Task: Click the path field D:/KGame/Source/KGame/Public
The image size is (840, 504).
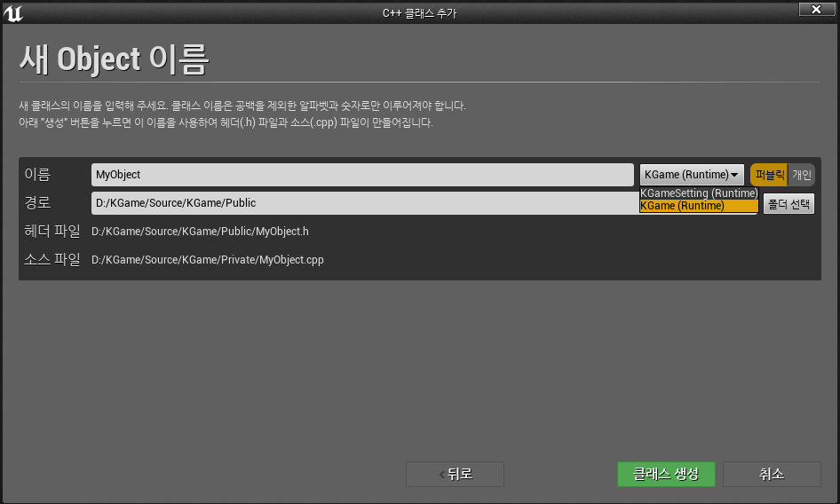Action: point(365,203)
